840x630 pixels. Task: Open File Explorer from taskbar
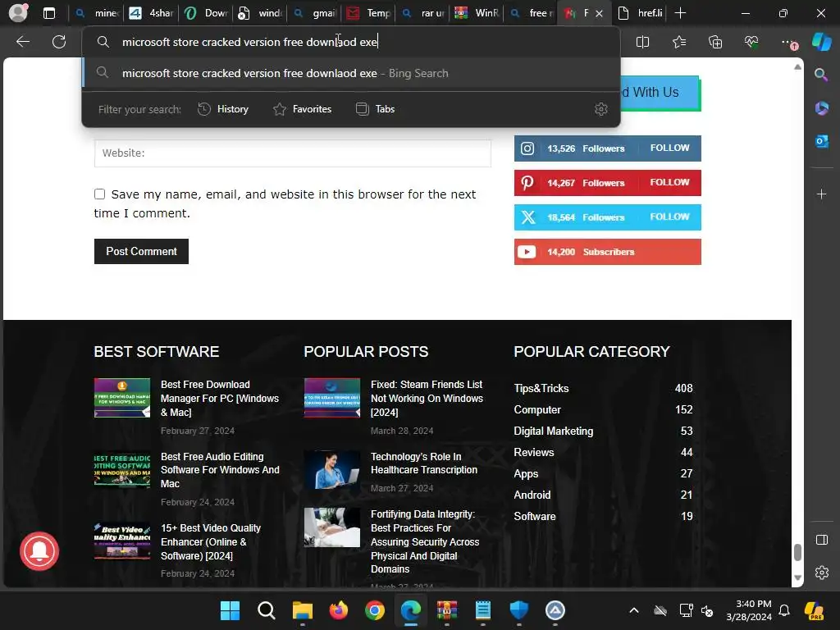(302, 610)
